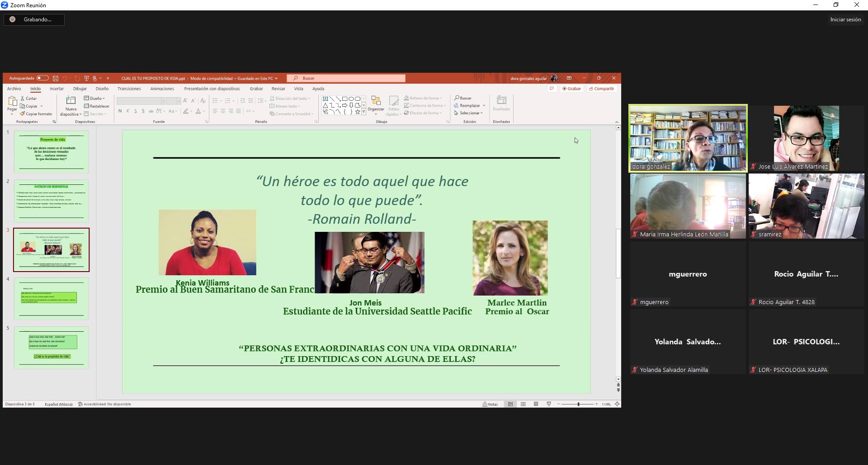Open the comments pane icon
The height and width of the screenshot is (465, 868).
[x=552, y=89]
